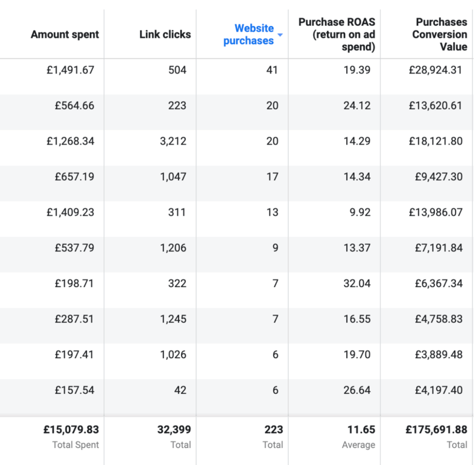Select the 32.04 ROAS value

coord(359,283)
